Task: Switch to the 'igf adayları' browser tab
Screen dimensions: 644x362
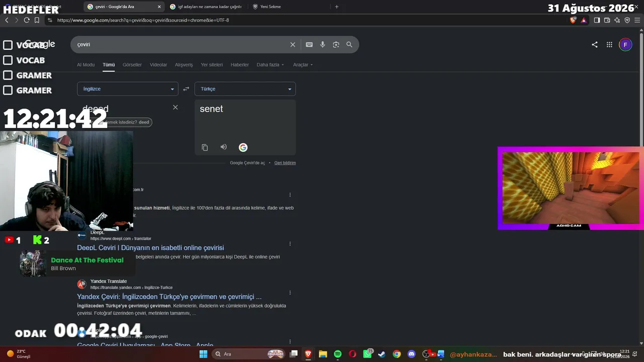Action: pyautogui.click(x=206, y=7)
